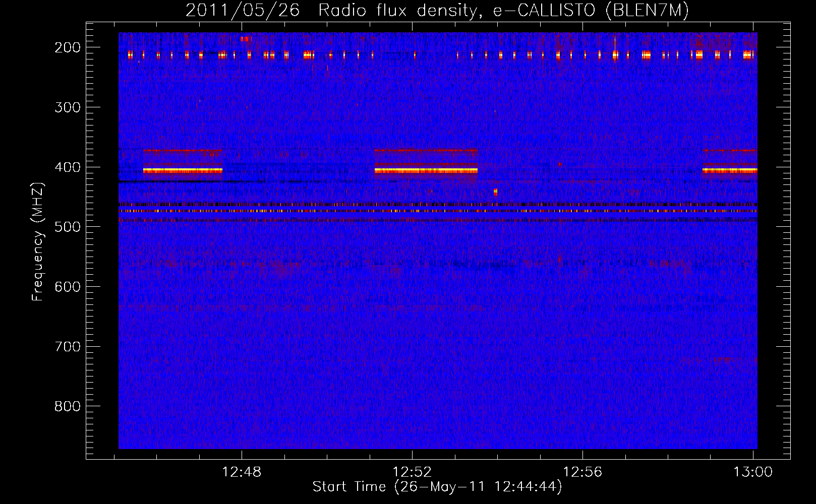Click the 400 frequency tick label
This screenshot has height=504, width=816.
tap(67, 167)
